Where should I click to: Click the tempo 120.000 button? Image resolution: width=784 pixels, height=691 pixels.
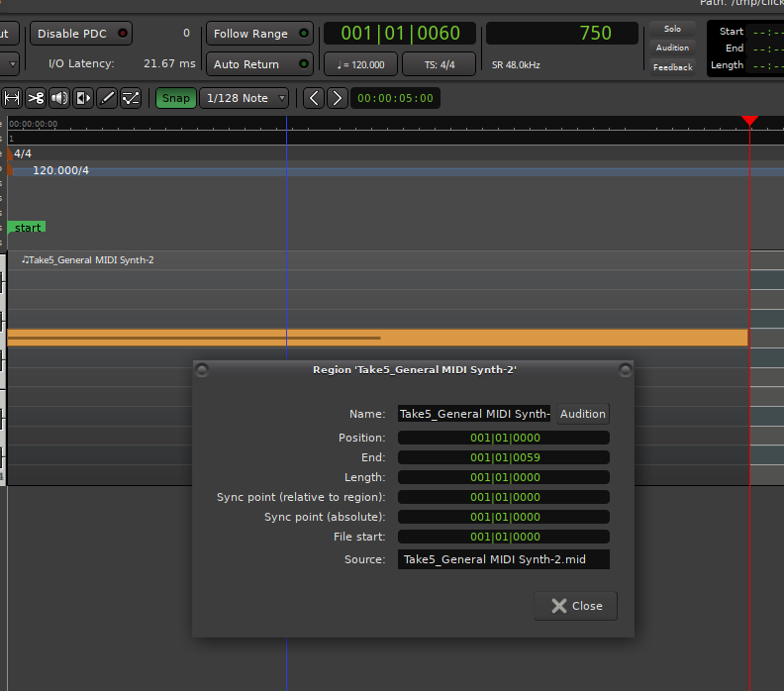(x=360, y=64)
